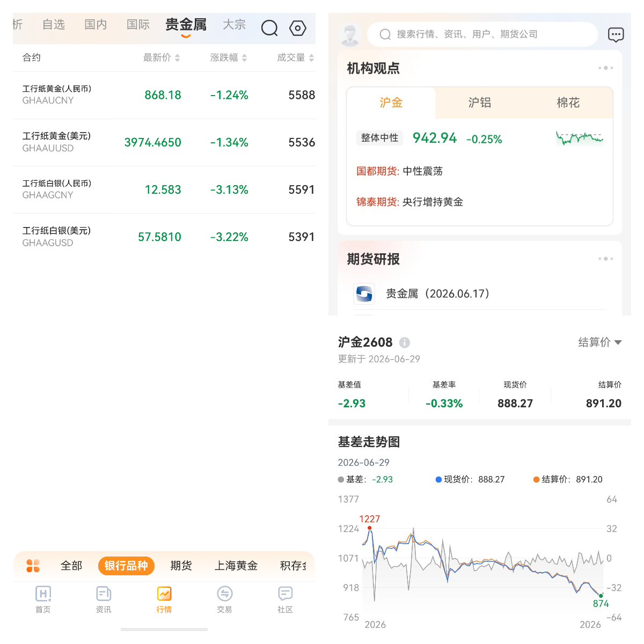The height and width of the screenshot is (644, 644).
Task: Tap the -3.22% change cell
Action: pyautogui.click(x=229, y=237)
